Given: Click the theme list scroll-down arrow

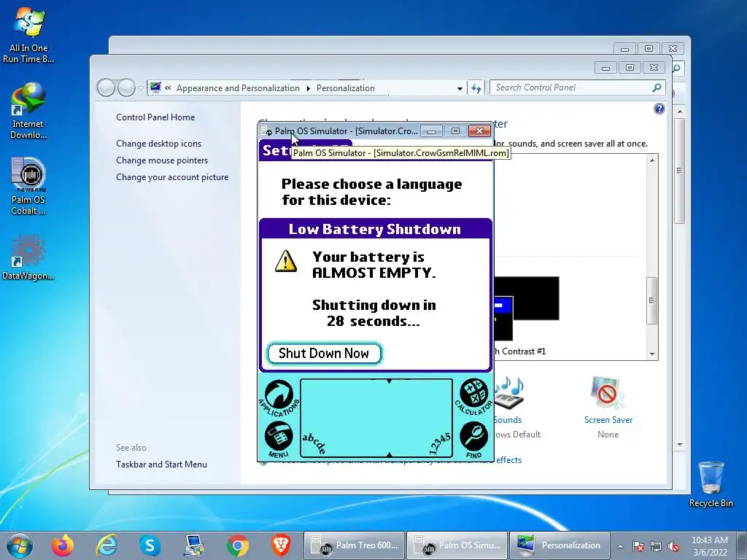Looking at the screenshot, I should [x=651, y=354].
